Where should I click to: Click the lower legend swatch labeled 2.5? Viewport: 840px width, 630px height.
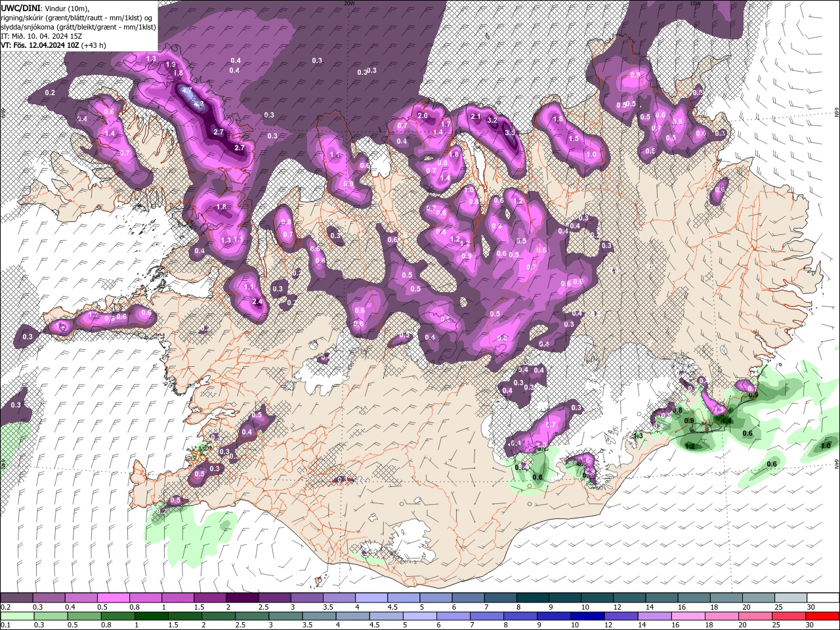coord(252,617)
